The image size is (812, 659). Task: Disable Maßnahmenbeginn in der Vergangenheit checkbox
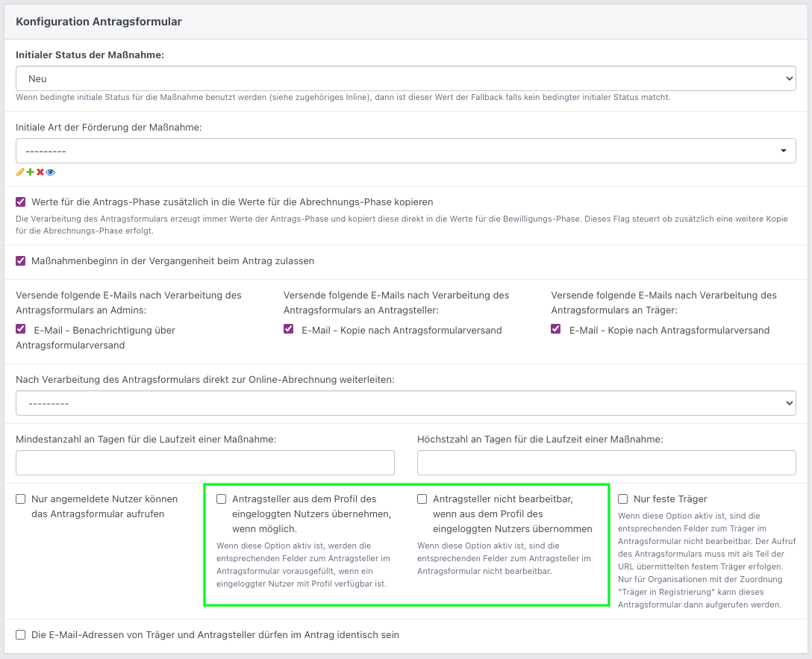pos(21,261)
